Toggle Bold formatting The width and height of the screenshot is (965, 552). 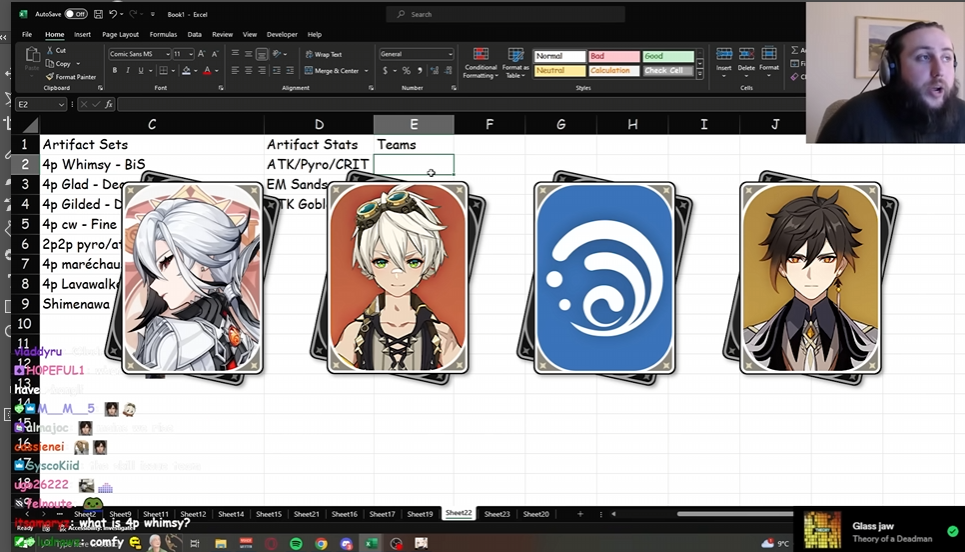point(114,71)
